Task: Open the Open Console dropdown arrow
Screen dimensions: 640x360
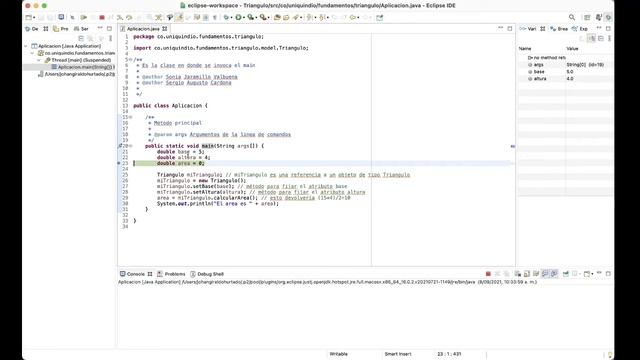Action: click(x=592, y=274)
